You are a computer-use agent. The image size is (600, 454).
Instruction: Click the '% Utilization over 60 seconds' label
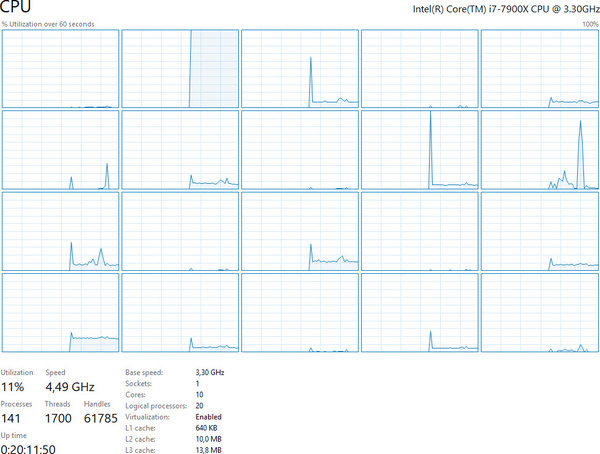click(49, 24)
